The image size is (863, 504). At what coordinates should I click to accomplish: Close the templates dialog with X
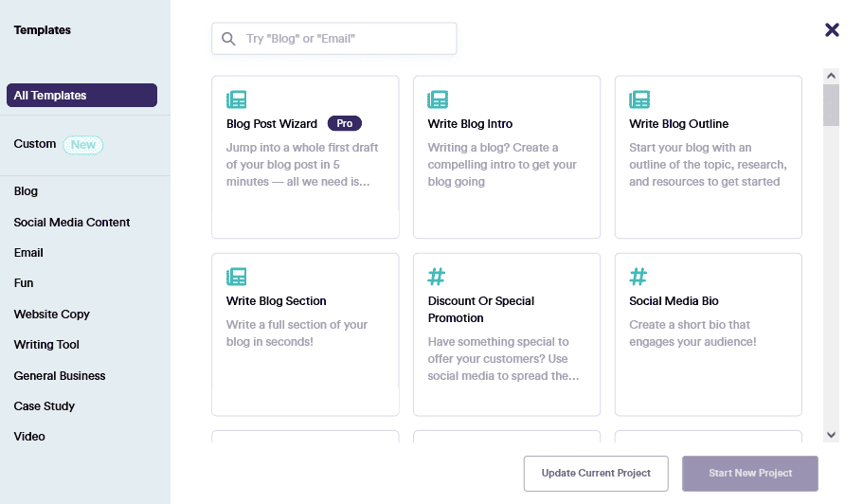832,29
